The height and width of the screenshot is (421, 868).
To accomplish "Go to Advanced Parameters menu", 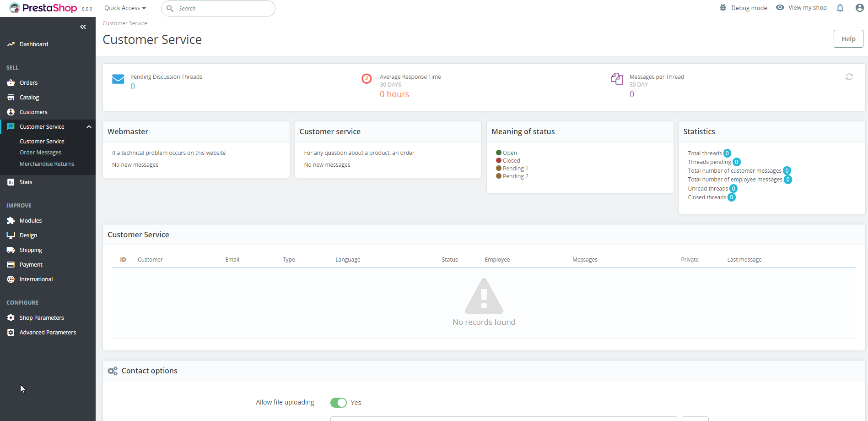I will tap(48, 333).
